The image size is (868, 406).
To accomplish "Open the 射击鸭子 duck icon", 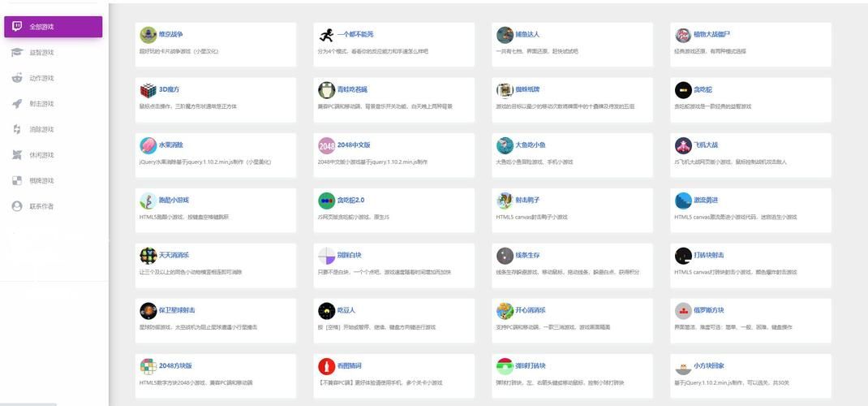I will click(505, 201).
